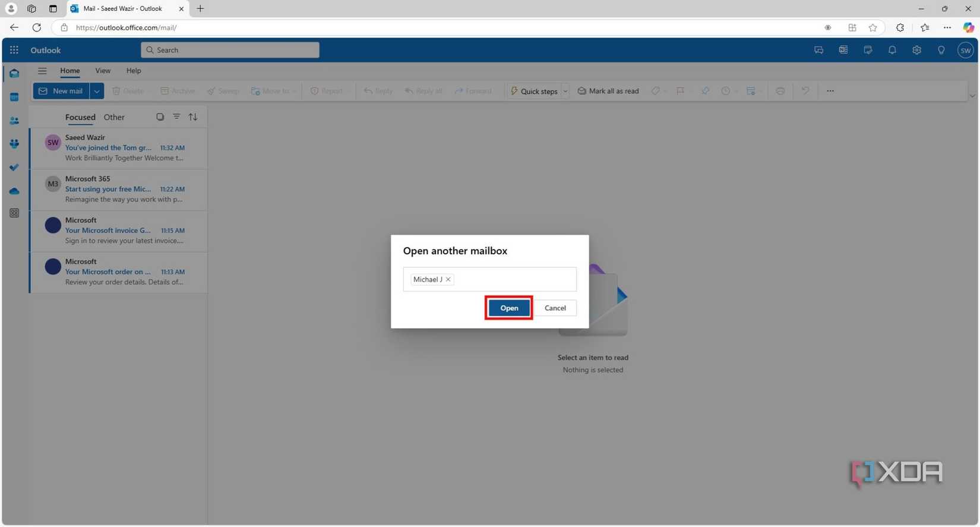Open the sort order arrows icon
This screenshot has height=527, width=980.
pos(193,117)
